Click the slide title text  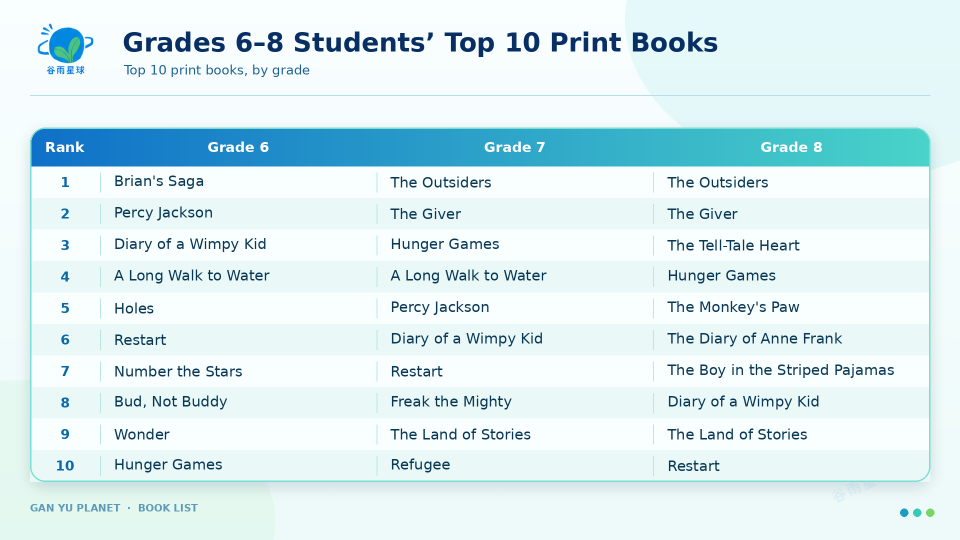(x=420, y=42)
